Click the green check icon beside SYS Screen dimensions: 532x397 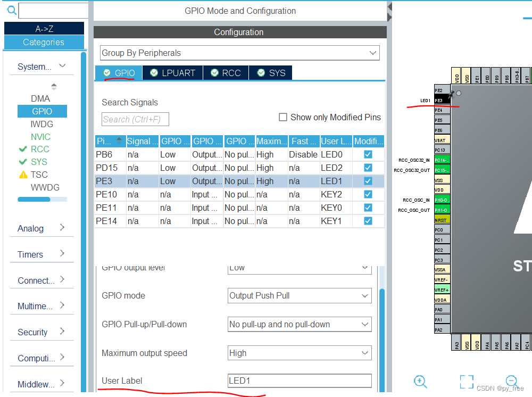pos(23,162)
